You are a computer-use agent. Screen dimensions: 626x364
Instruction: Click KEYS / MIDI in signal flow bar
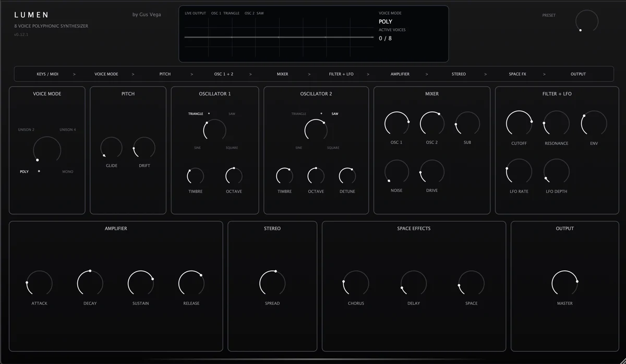[x=47, y=74]
